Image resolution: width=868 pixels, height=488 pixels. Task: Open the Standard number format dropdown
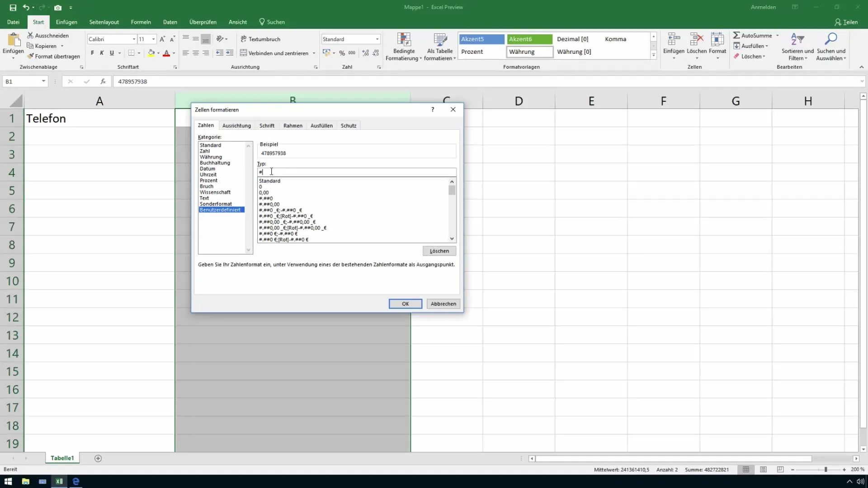(x=377, y=39)
